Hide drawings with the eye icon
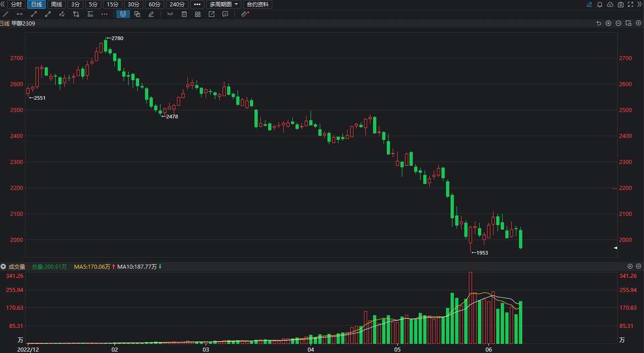Viewport: 644px width, 353px height. (170, 14)
